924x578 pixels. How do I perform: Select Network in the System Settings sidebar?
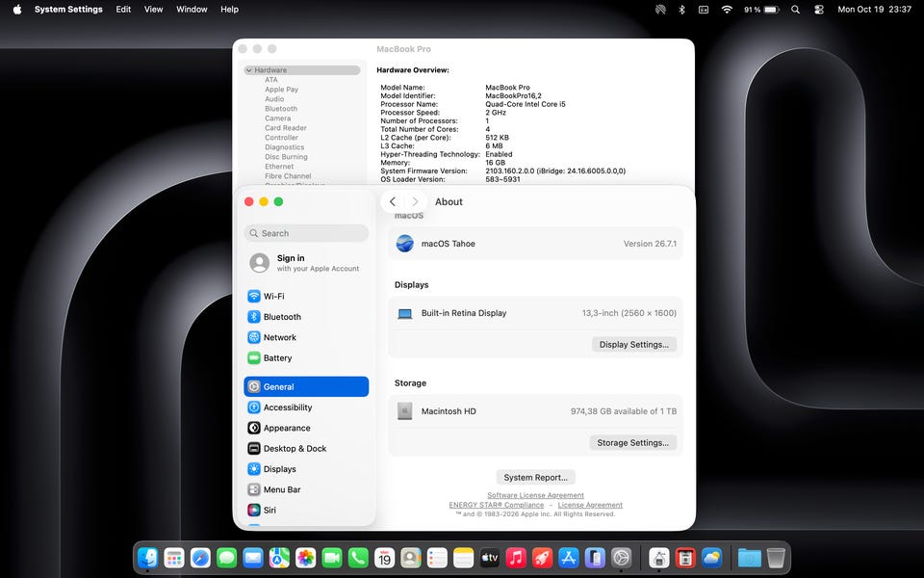306,337
